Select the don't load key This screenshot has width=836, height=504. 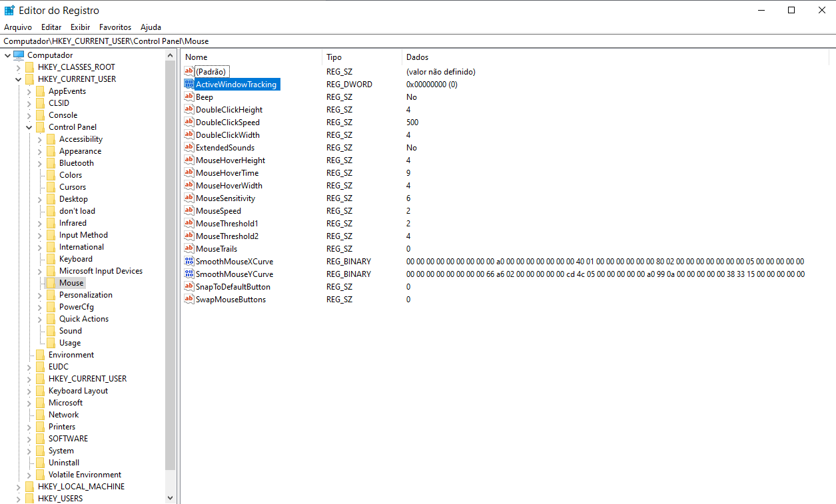(x=77, y=211)
